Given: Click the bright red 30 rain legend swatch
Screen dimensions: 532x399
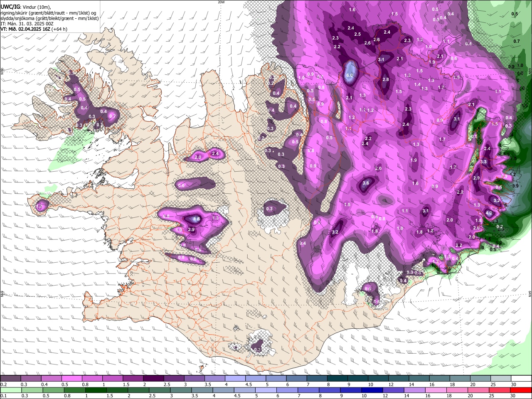Looking at the screenshot, I should tap(521, 390).
